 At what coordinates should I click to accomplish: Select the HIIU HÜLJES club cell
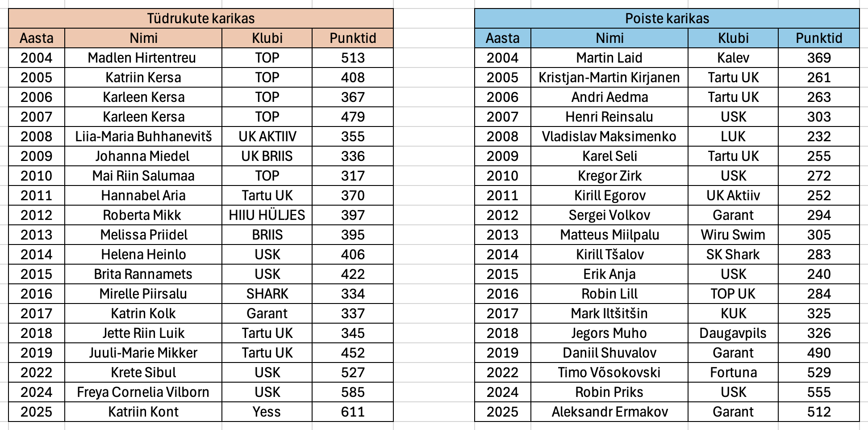267,215
